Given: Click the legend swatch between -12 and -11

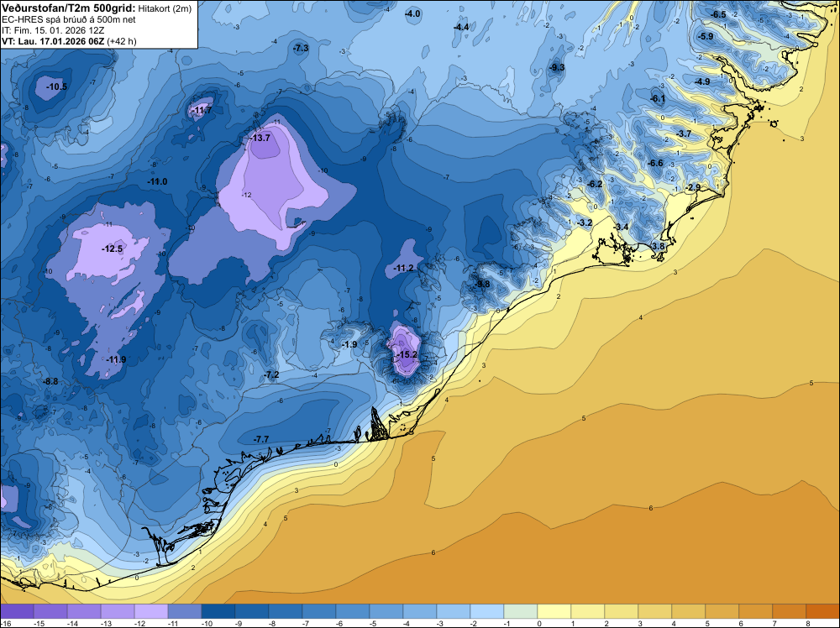Looking at the screenshot, I should [151, 611].
